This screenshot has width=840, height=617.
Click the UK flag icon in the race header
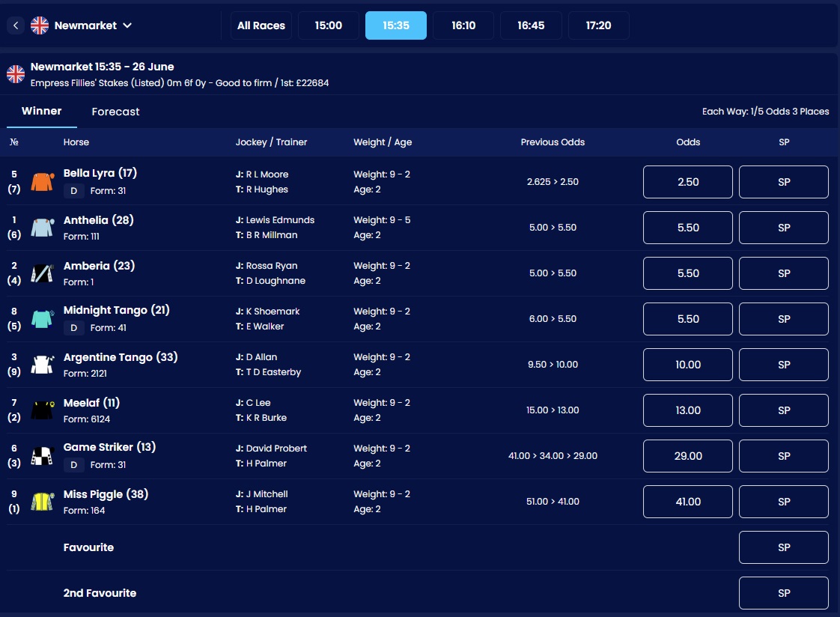pyautogui.click(x=16, y=74)
